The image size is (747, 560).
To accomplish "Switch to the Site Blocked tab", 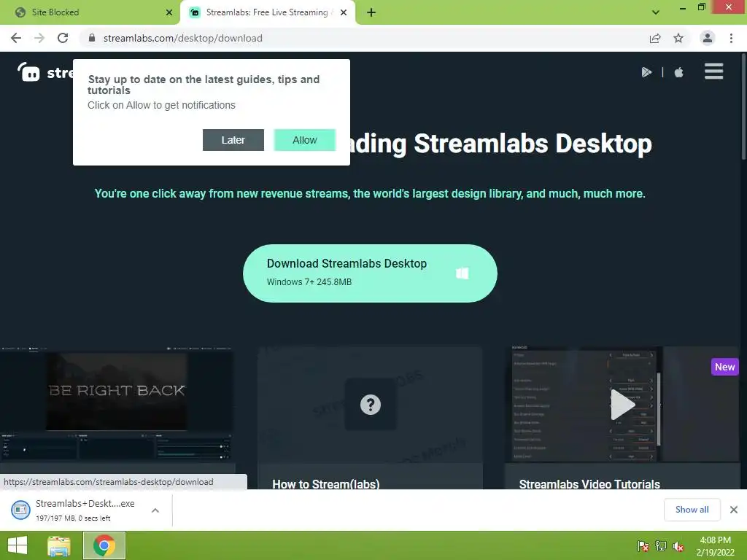I will click(x=90, y=12).
